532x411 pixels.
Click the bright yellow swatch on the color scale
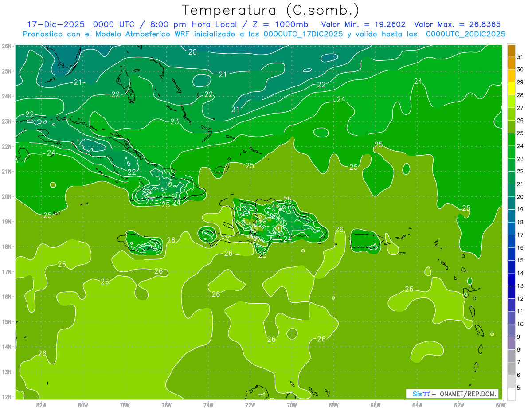[x=511, y=88]
